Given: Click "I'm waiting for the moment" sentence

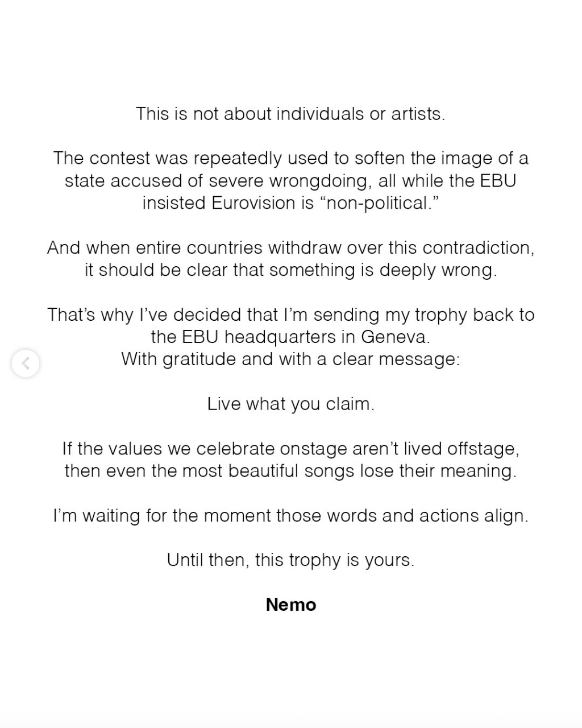Looking at the screenshot, I should click(x=290, y=516).
